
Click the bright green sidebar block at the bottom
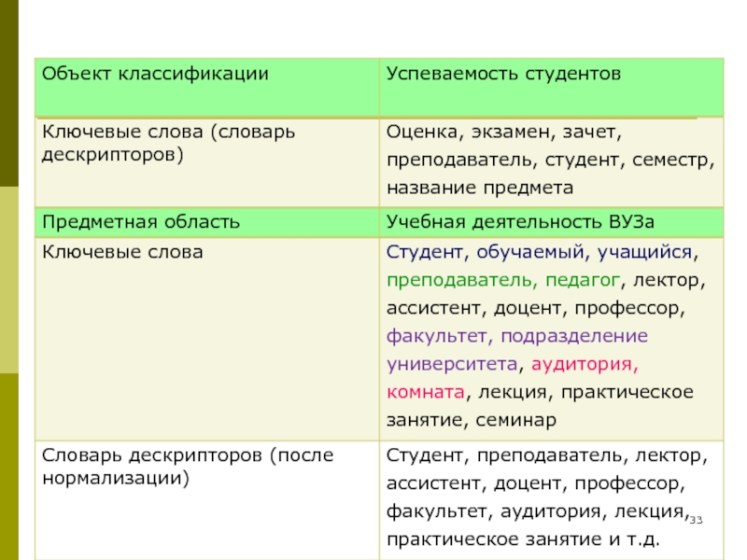pos(8,467)
